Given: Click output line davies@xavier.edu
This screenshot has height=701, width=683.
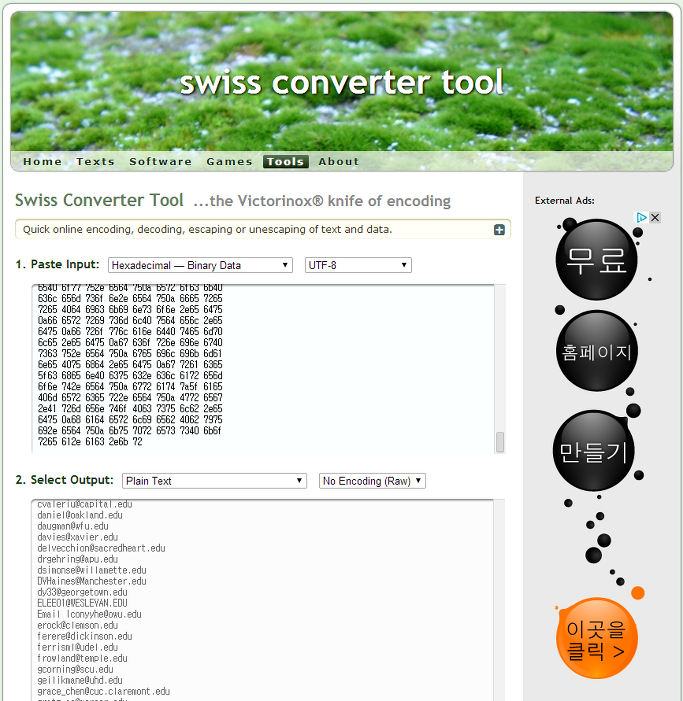Looking at the screenshot, I should pos(78,537).
